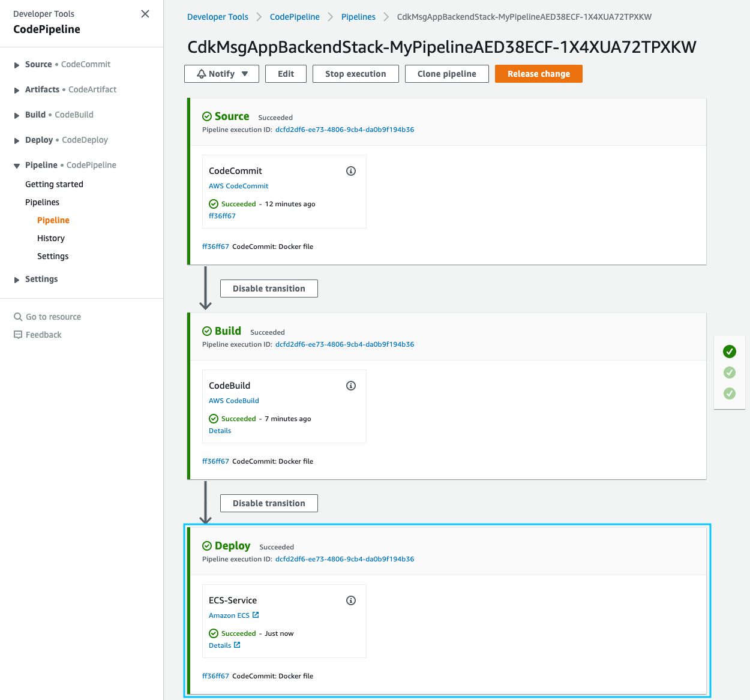Expand the Build CodeBuild sidebar section
This screenshot has width=750, height=700.
(x=17, y=115)
